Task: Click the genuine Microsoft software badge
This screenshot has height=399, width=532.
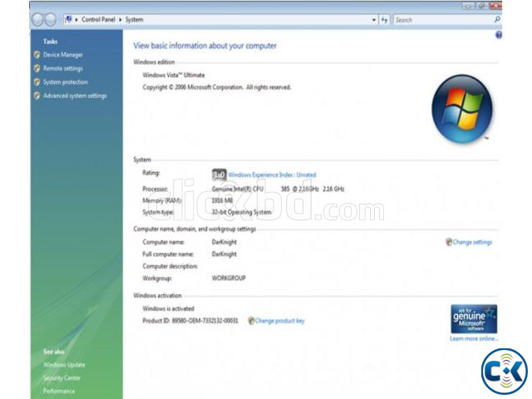Action: [474, 319]
